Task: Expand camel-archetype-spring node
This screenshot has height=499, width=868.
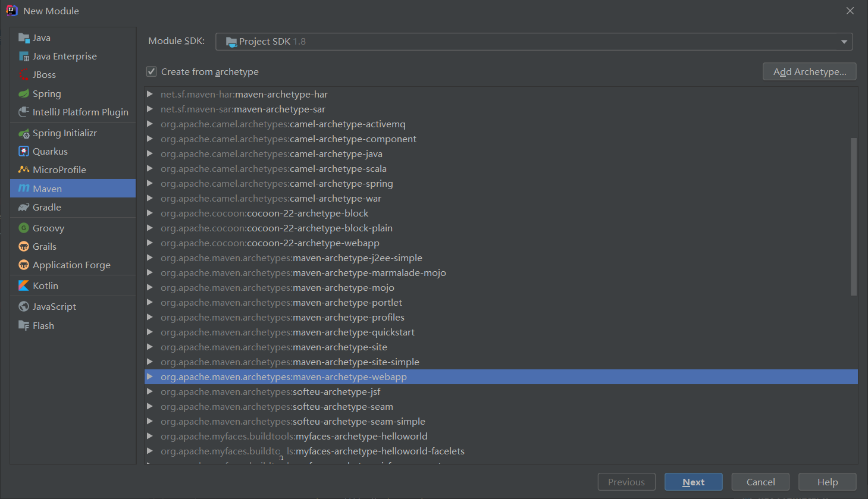Action: (x=150, y=183)
